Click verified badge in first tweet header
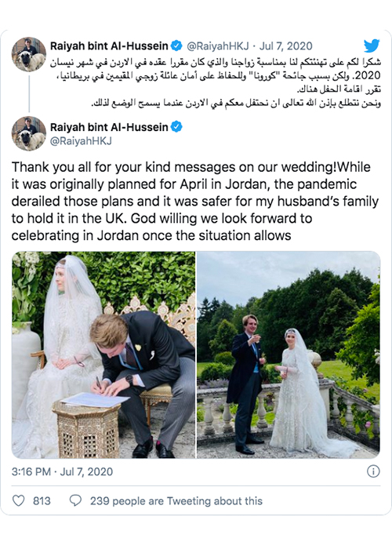 coord(176,45)
